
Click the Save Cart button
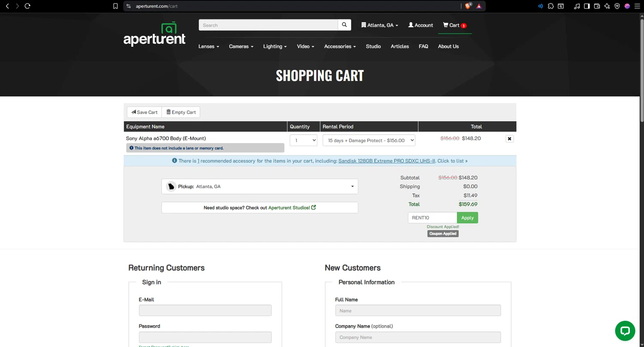(x=144, y=112)
